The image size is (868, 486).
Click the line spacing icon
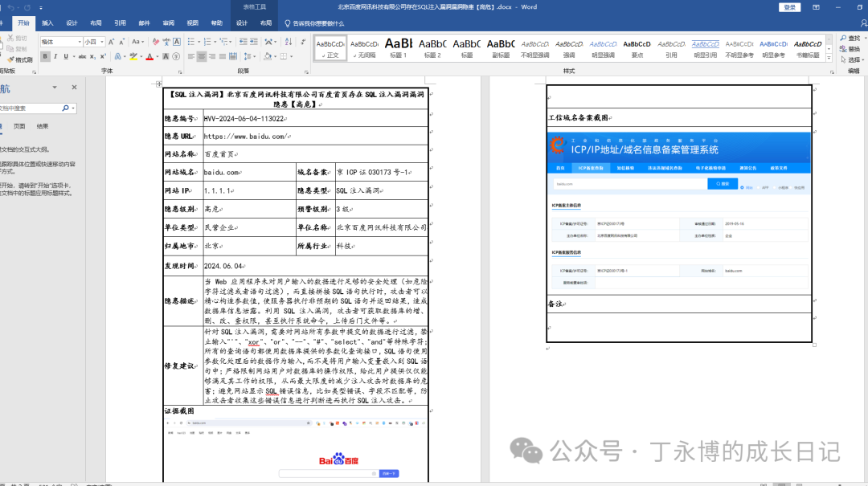click(247, 56)
